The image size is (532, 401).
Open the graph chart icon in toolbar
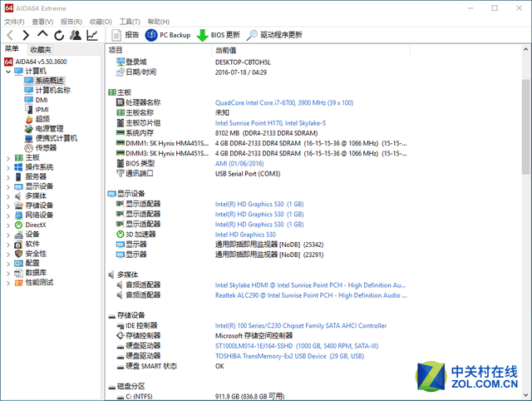pos(92,35)
